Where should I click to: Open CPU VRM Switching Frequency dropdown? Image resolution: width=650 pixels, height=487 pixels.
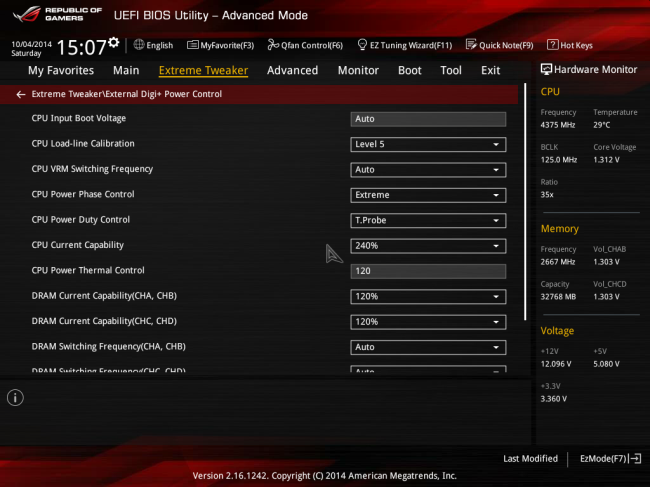point(428,170)
